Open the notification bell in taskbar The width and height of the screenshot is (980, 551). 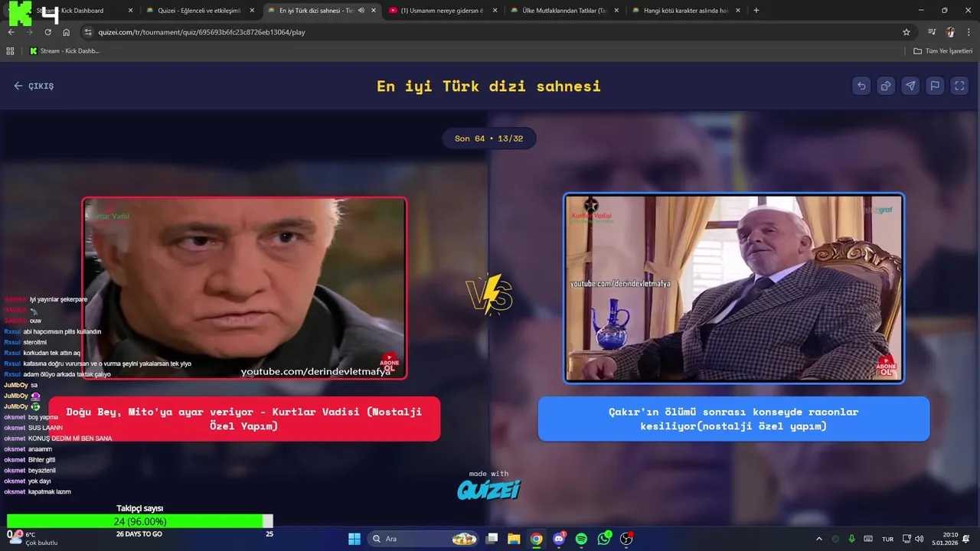pos(966,539)
